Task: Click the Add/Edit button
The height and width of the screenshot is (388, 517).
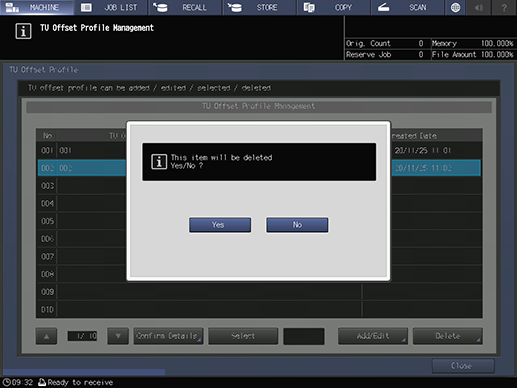Action: [373, 336]
